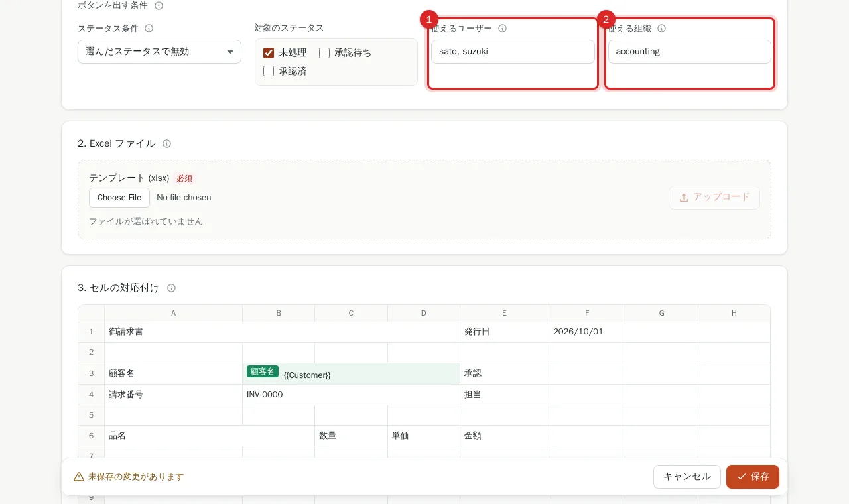Check the 承認済 status checkbox
Image resolution: width=849 pixels, height=504 pixels.
(x=269, y=71)
